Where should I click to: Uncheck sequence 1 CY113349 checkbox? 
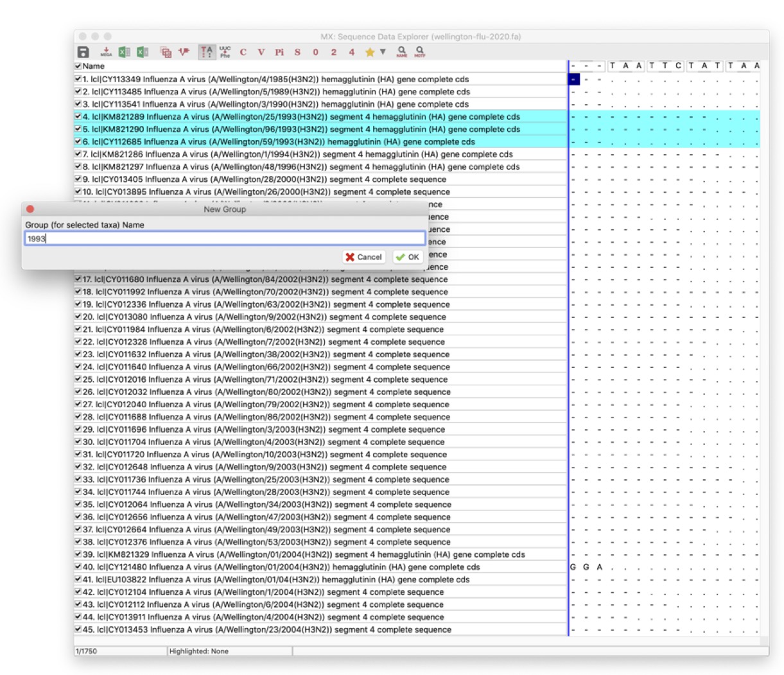(78, 80)
